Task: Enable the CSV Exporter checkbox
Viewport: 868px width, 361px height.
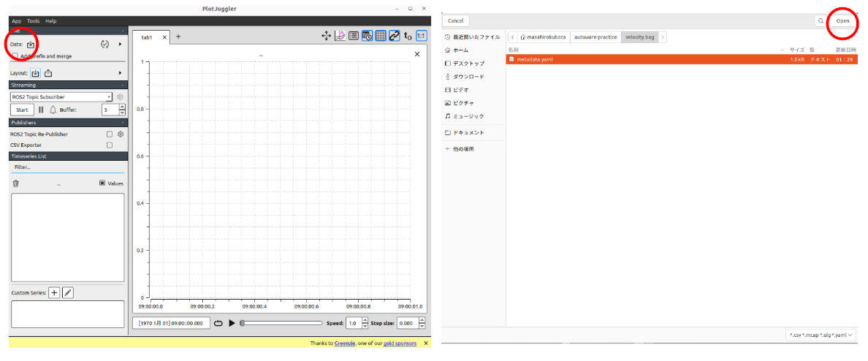Action: 110,145
